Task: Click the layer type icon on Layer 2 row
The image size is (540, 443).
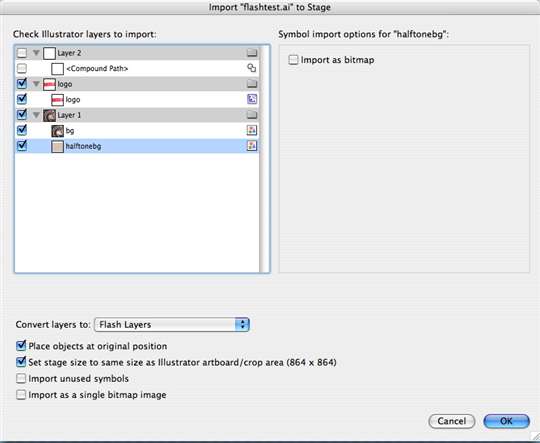Action: coord(252,53)
